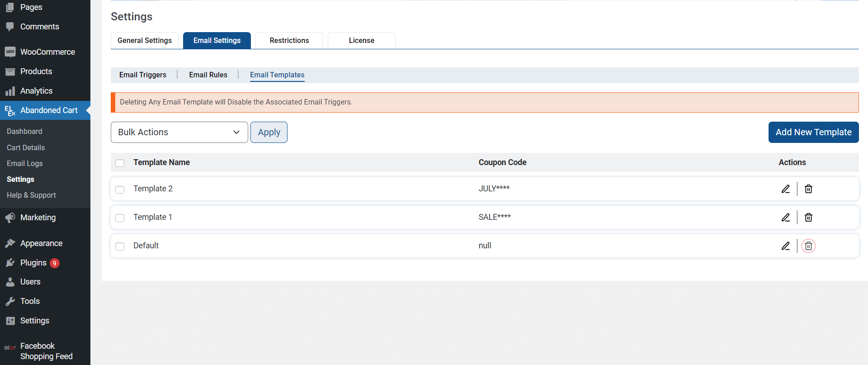Check the Template 1 row checkbox
Screen dimensions: 868x365
pyautogui.click(x=120, y=218)
